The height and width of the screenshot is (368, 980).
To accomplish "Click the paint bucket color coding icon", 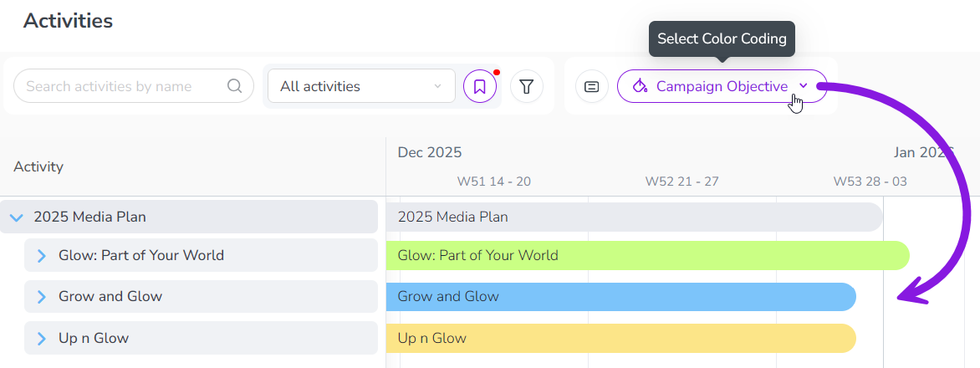I will coord(641,86).
